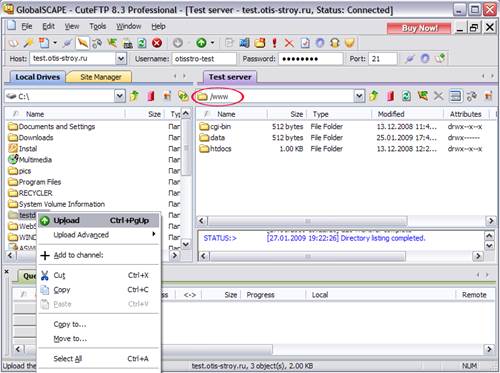Open the Host address dropdown arrow
Screen dimensions: 500x373
coord(121,59)
